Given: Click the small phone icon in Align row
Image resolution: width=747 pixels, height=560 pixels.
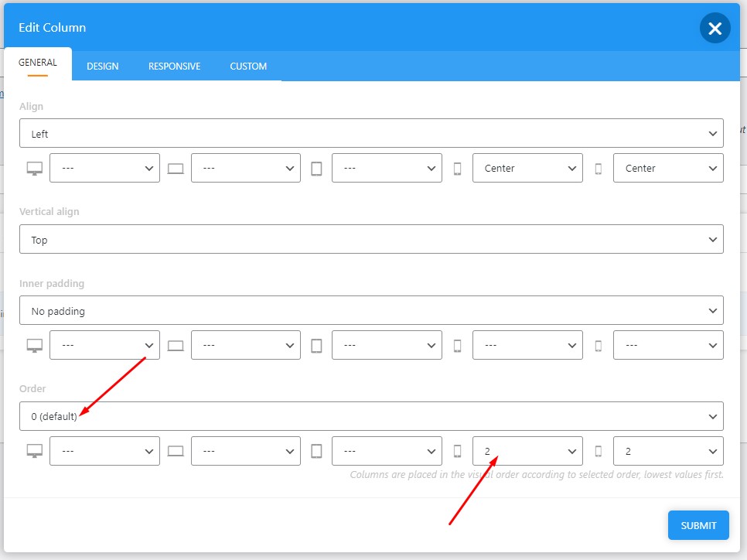Looking at the screenshot, I should click(599, 169).
